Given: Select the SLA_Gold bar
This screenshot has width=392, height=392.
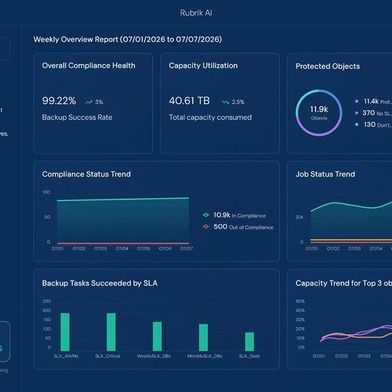Looking at the screenshot, I should pos(249,342).
